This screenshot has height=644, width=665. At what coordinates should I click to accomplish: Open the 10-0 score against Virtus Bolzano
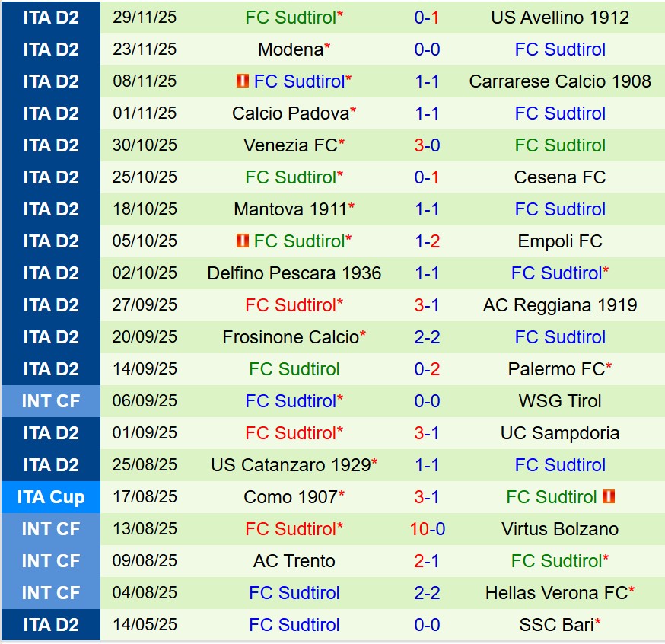[427, 529]
